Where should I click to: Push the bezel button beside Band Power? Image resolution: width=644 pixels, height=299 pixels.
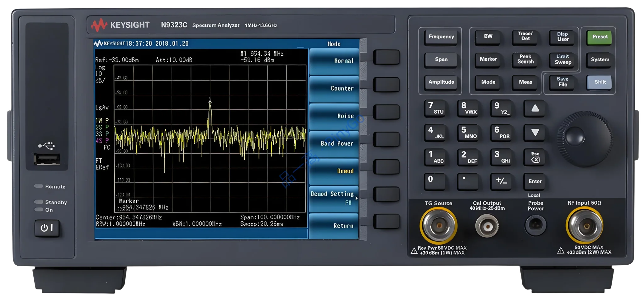pyautogui.click(x=386, y=139)
